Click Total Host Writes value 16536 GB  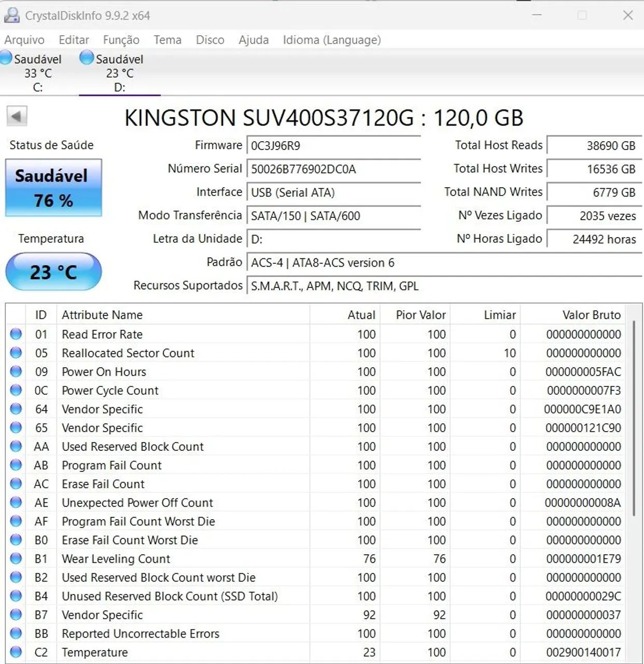click(595, 169)
